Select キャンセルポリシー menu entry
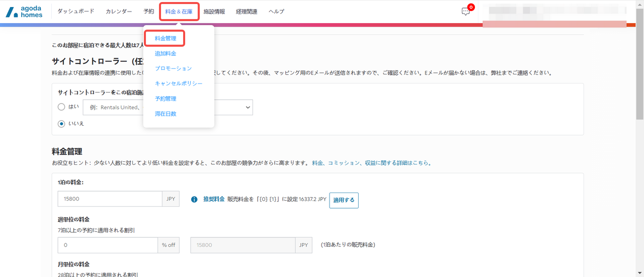The width and height of the screenshot is (644, 277). [179, 83]
